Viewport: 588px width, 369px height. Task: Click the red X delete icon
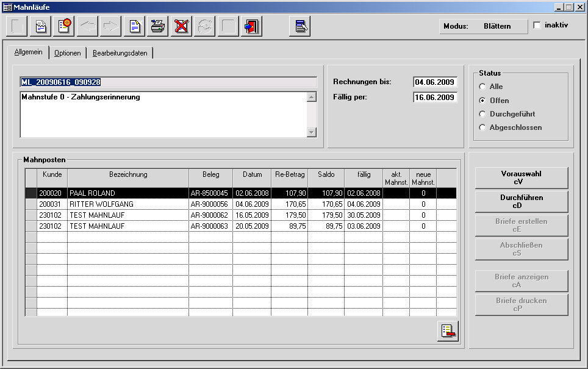click(x=181, y=27)
